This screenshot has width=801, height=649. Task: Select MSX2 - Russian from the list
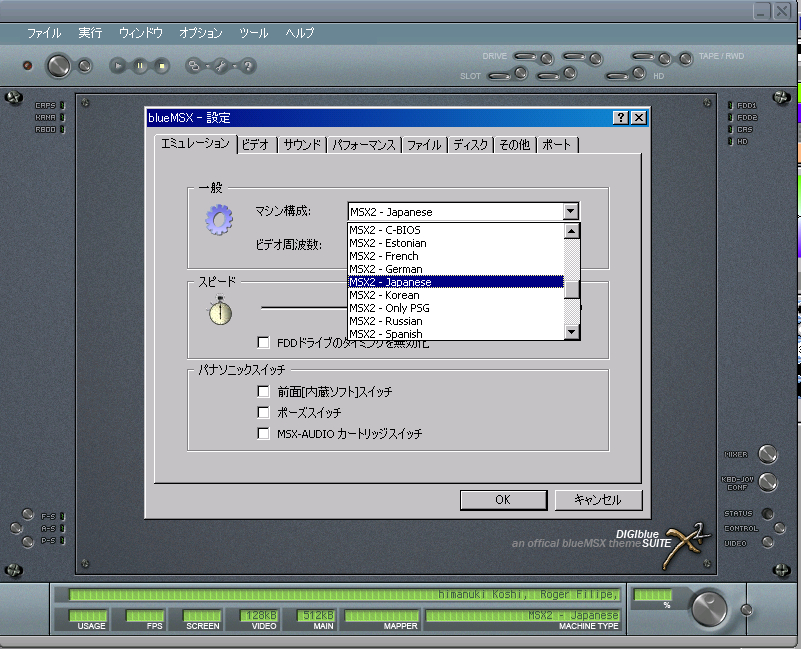456,321
